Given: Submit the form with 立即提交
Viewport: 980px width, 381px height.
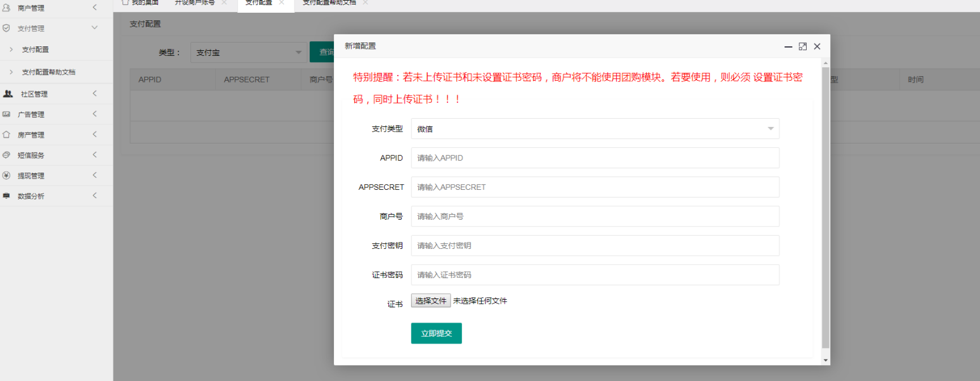Looking at the screenshot, I should [x=436, y=333].
